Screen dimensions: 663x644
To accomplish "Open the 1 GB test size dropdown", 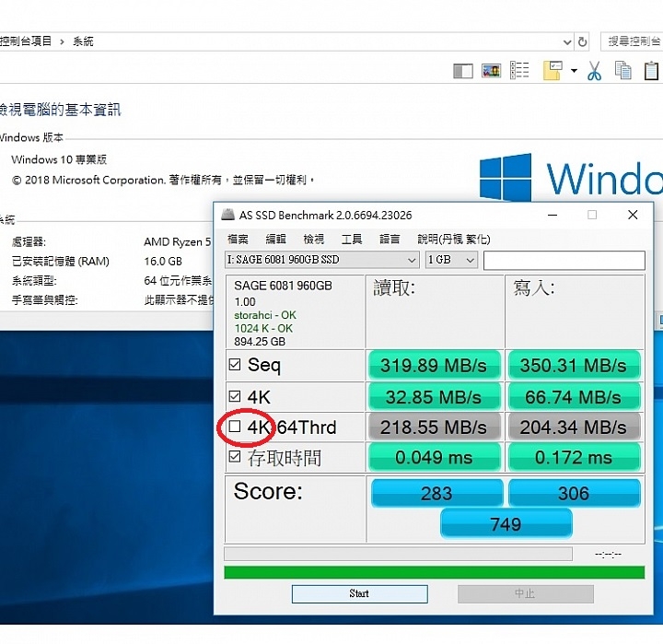I will coord(451,260).
